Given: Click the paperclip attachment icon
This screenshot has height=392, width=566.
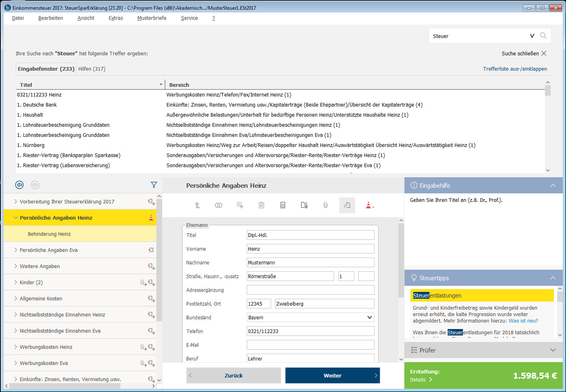Looking at the screenshot, I should tap(325, 205).
